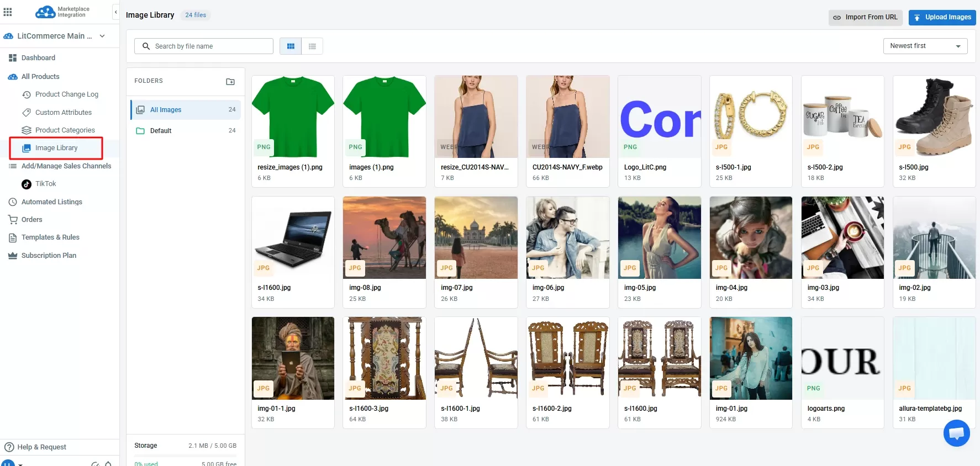Select s-l500-2.jpg canisters thumbnail

pyautogui.click(x=842, y=116)
